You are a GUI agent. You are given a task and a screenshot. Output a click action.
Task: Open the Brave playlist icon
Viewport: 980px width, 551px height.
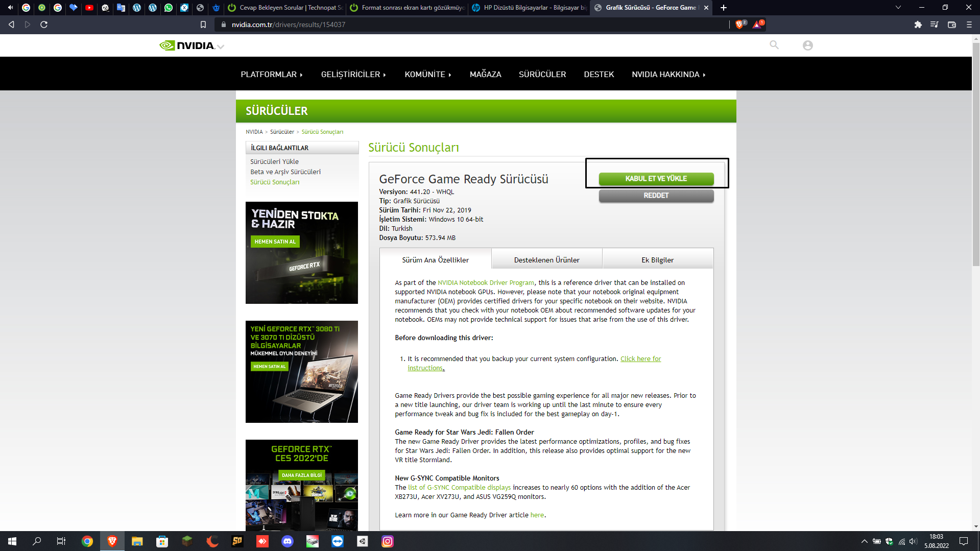pos(935,25)
